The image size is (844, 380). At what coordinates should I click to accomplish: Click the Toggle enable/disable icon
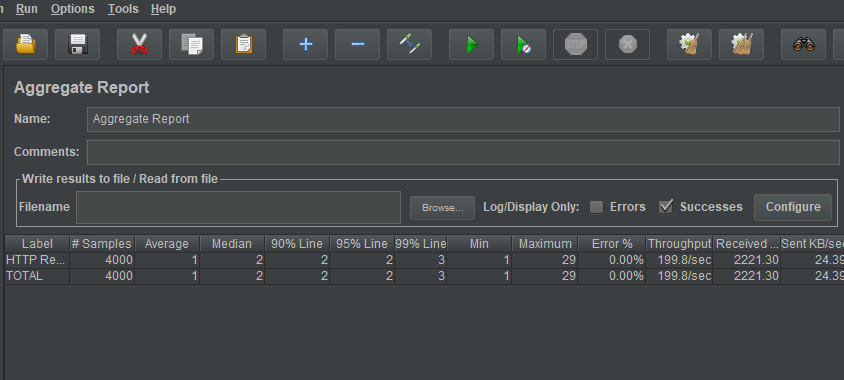click(409, 44)
